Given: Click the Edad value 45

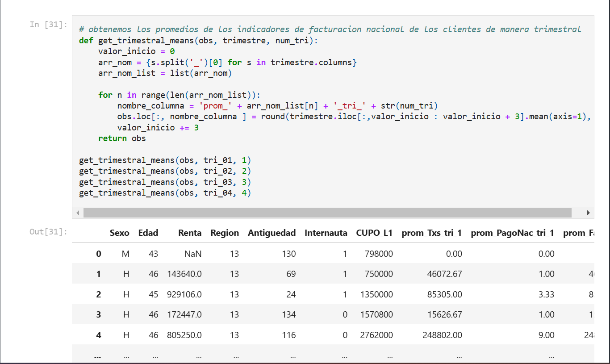Looking at the screenshot, I should tap(154, 294).
